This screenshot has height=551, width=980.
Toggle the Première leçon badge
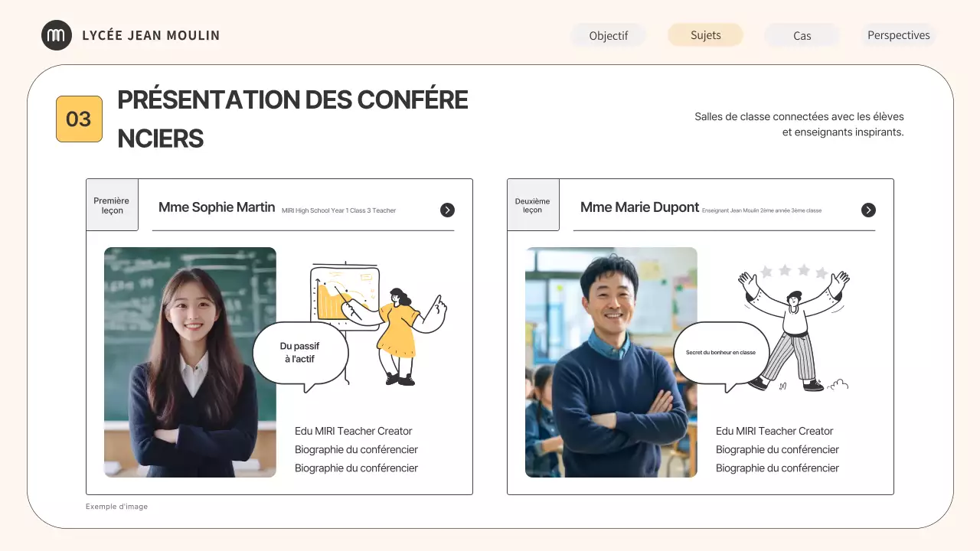pos(112,204)
